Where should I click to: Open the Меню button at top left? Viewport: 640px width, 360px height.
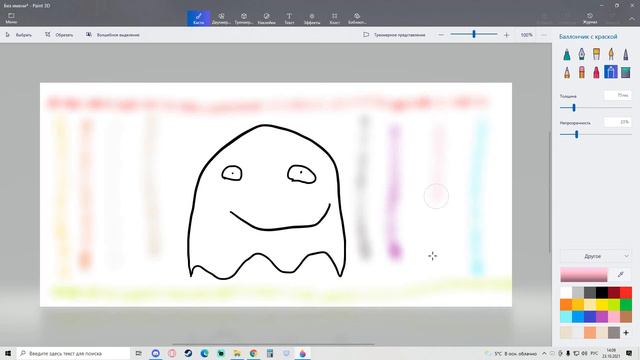point(11,18)
